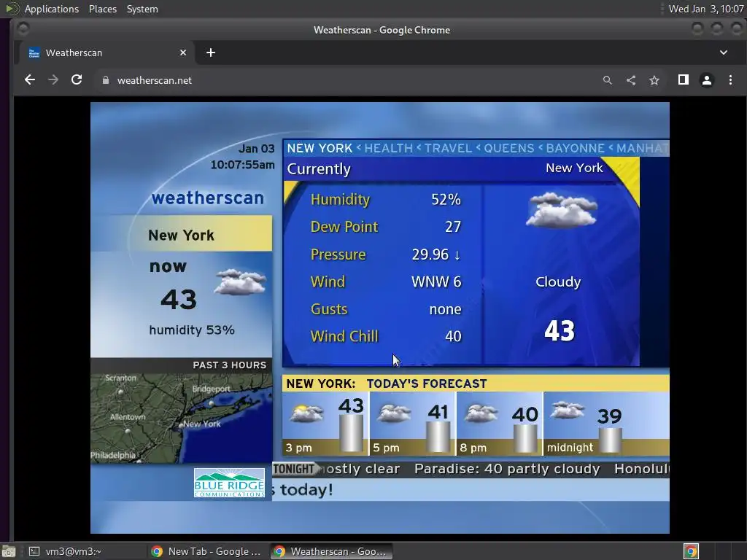The image size is (747, 560).
Task: Click TODAY'S FORECAST header
Action: [427, 384]
